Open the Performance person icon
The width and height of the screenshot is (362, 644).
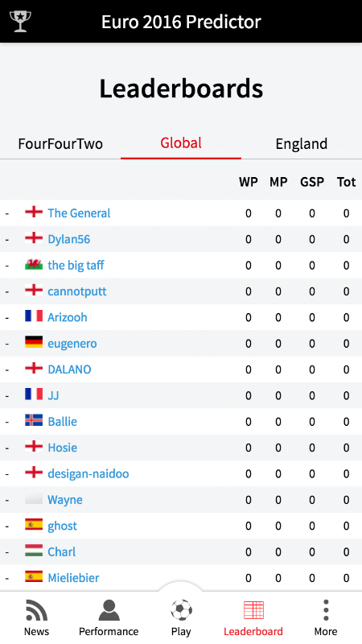[109, 610]
